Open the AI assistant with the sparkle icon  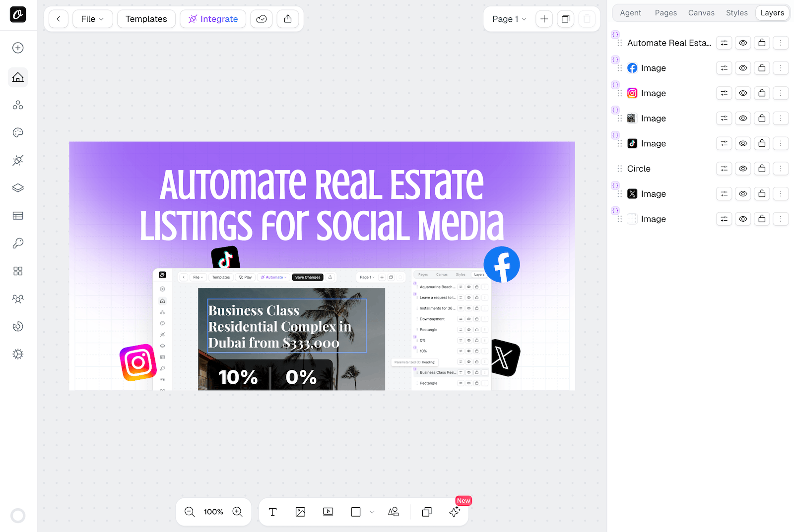(455, 512)
